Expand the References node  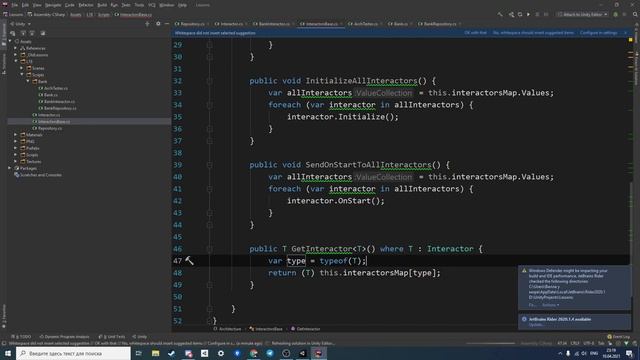click(x=16, y=48)
